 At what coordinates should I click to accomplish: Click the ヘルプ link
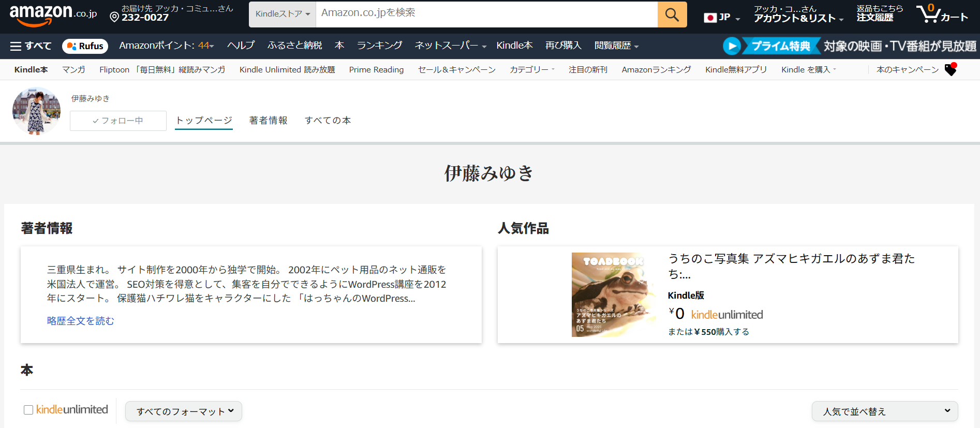(x=241, y=46)
